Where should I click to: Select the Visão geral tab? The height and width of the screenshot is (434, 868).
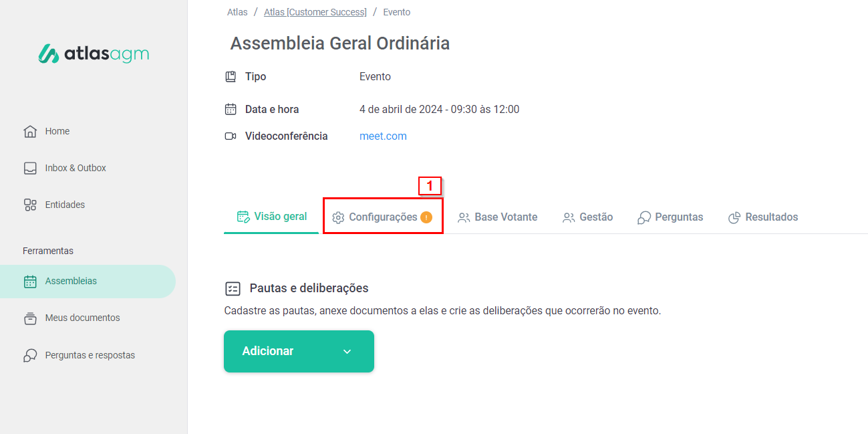coord(272,217)
